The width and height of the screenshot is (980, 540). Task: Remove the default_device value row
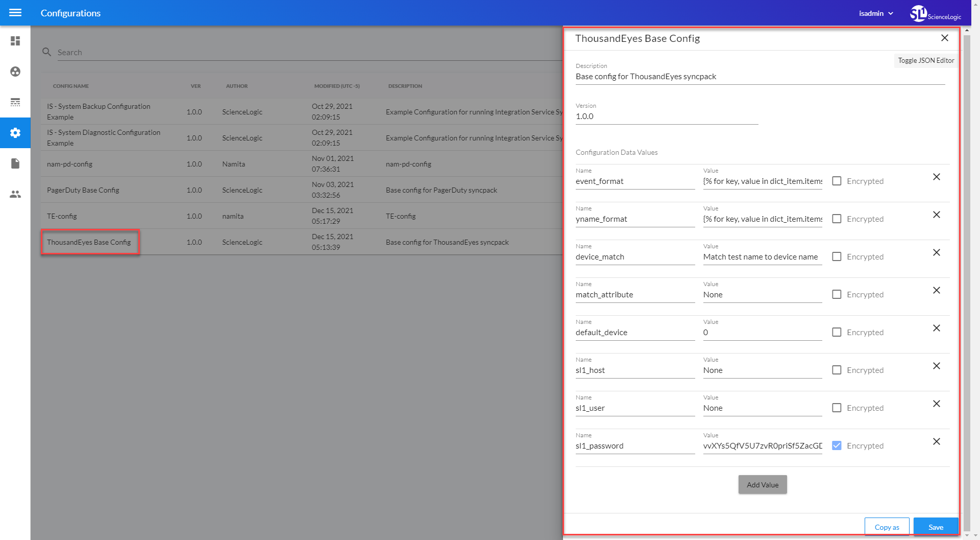[937, 328]
